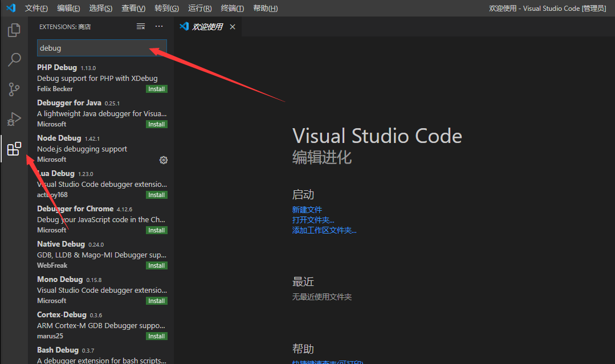Click 'GDB, LLDB & Mago-MI Debugger' description
Viewport: 615px width, 364px height.
[x=101, y=255]
